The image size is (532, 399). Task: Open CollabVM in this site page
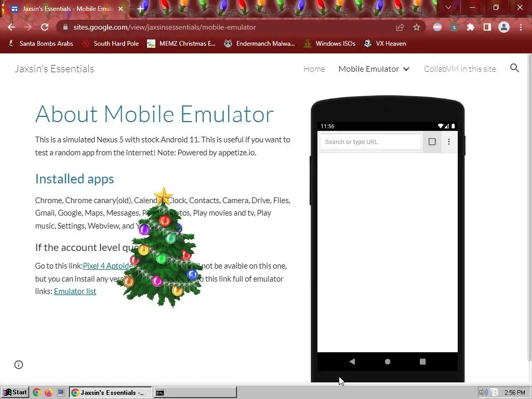[x=460, y=69]
